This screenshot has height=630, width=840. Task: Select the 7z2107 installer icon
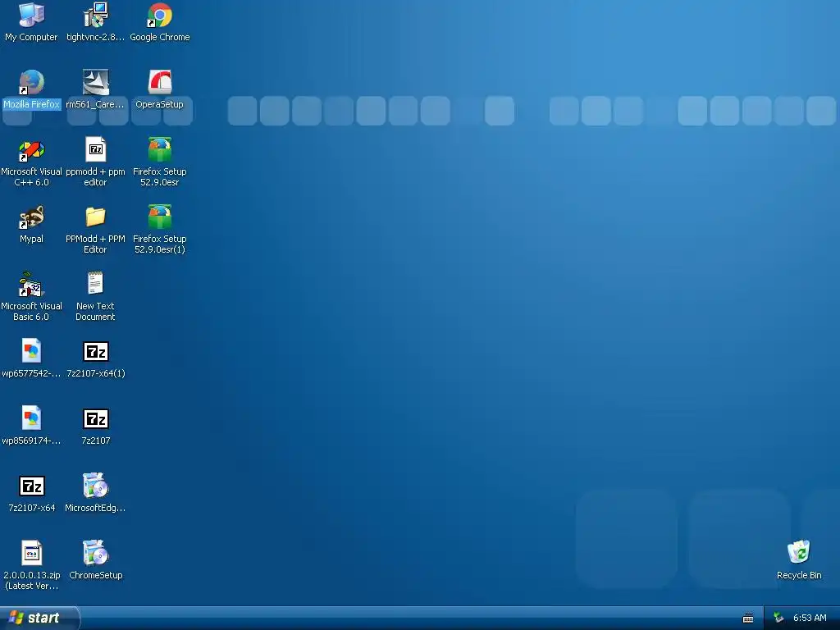96,419
